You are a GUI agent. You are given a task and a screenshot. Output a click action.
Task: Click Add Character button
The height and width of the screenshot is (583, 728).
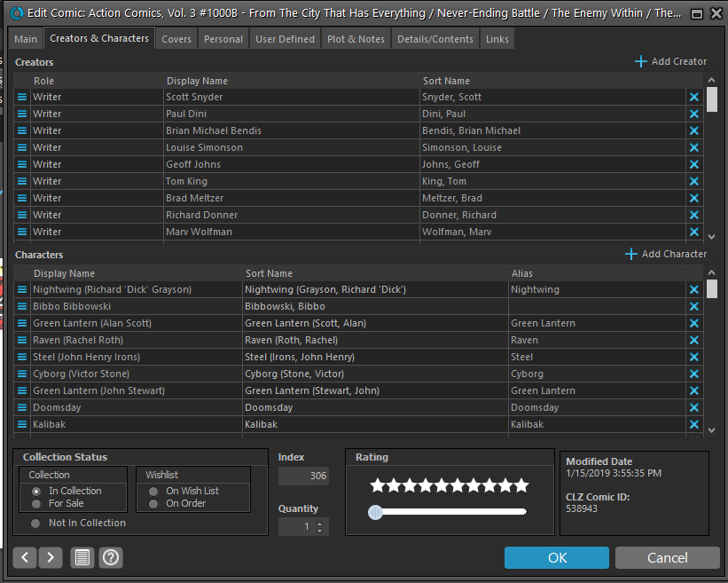(x=666, y=254)
